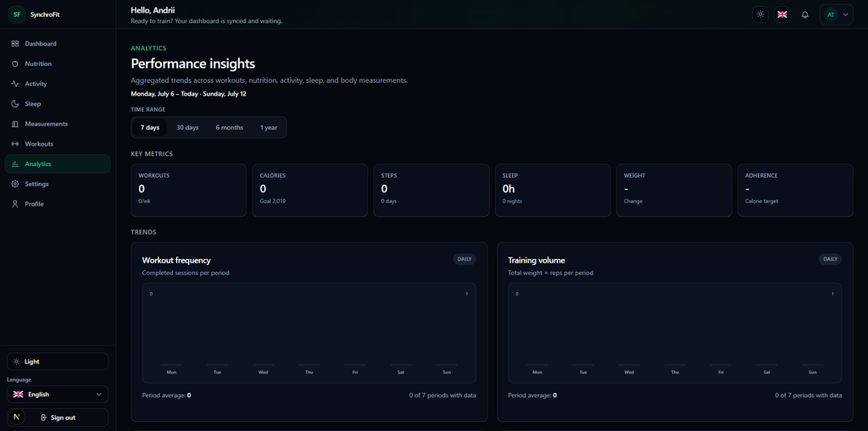Click the Mon bar in Workout frequency chart
The image size is (868, 431).
click(171, 365)
